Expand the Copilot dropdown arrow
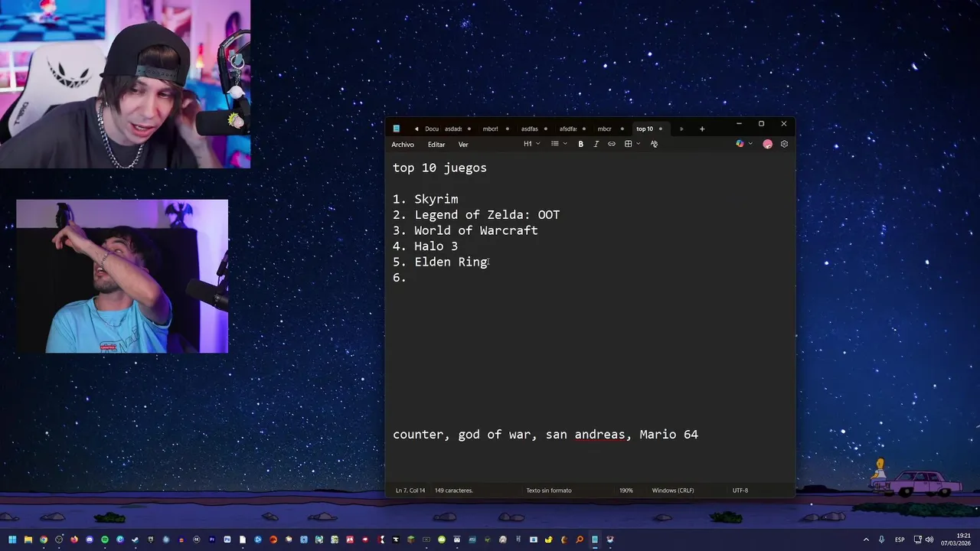Viewport: 980px width, 551px height. tap(750, 144)
